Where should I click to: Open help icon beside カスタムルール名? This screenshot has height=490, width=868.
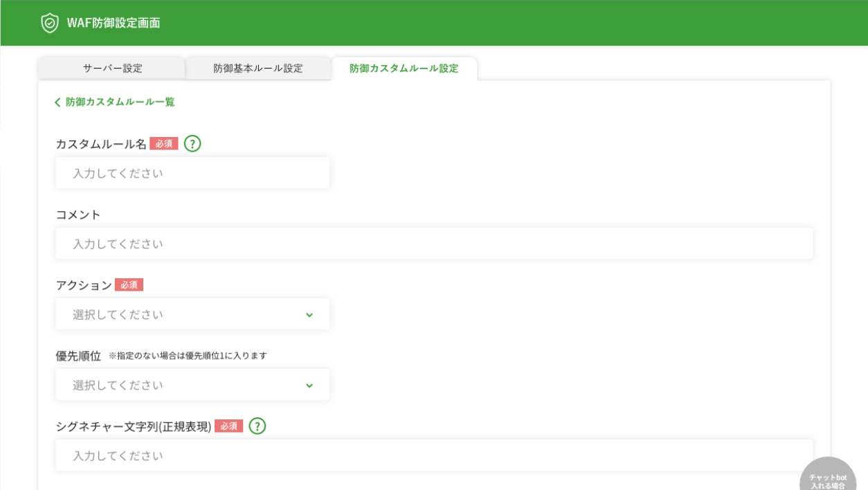pos(192,144)
